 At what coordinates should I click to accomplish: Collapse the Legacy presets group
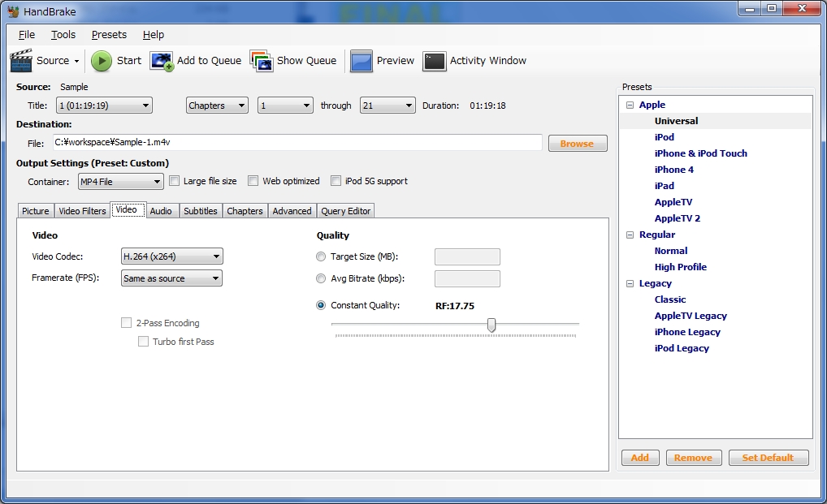click(x=630, y=283)
